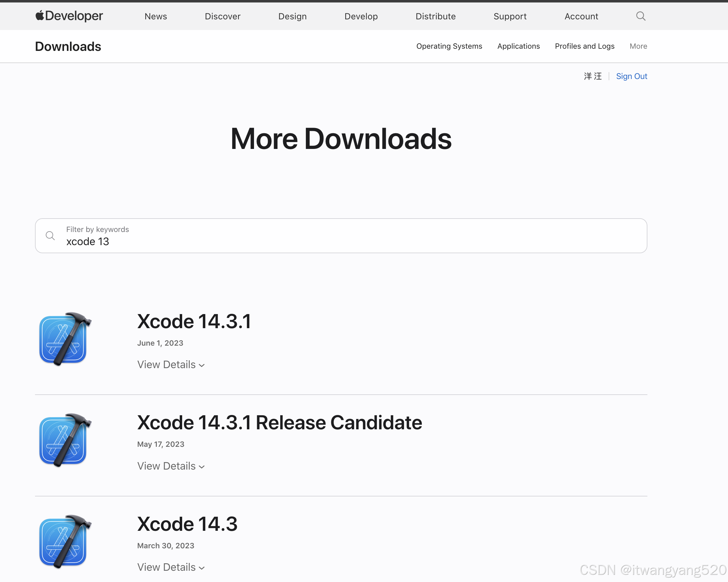Click the June 1, 2023 date
This screenshot has height=582, width=728.
point(160,343)
